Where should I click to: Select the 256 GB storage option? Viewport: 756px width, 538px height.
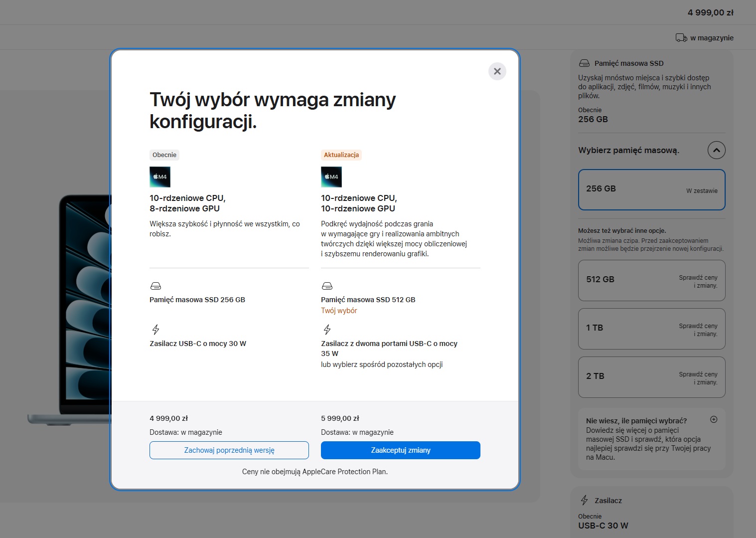[x=651, y=189]
